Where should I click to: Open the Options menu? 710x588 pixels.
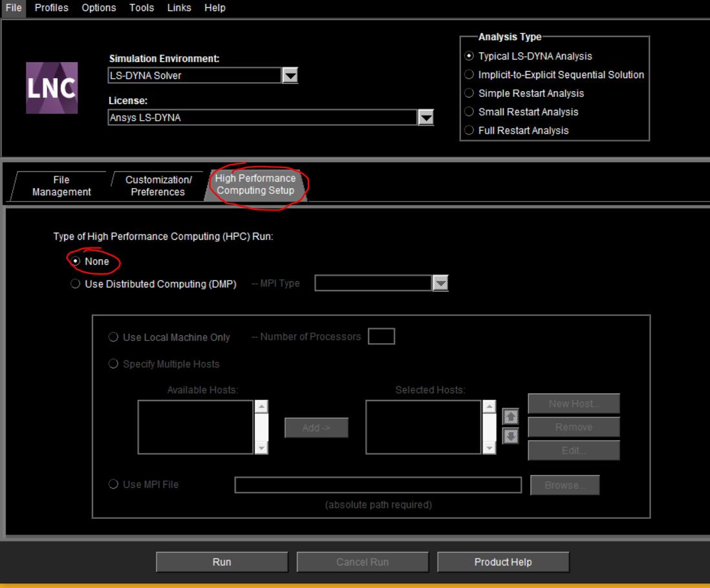pyautogui.click(x=99, y=8)
